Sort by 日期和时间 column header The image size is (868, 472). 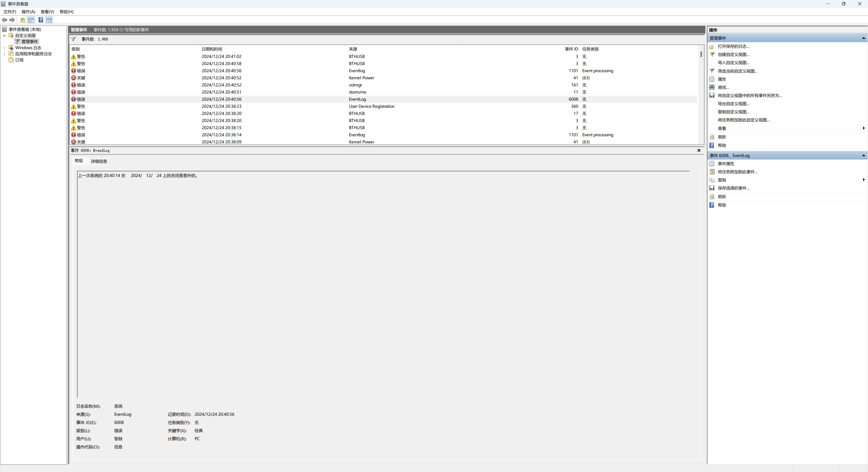pyautogui.click(x=212, y=49)
